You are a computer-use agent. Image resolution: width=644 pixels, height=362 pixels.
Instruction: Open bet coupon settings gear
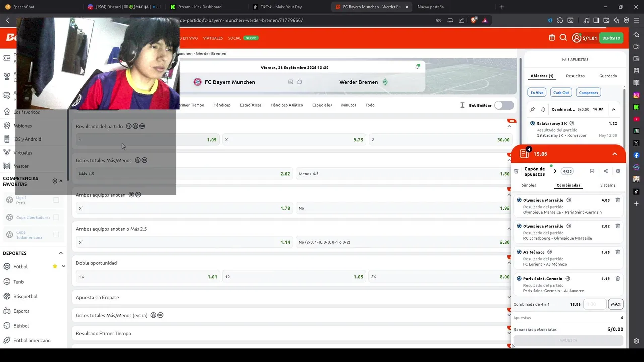point(618,171)
